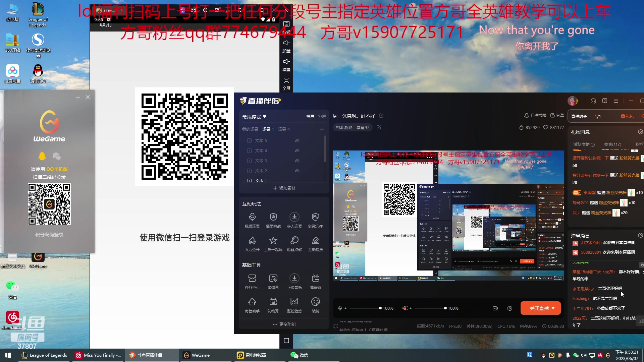
Task: Select the 场景 4 tab
Action: (x=284, y=129)
